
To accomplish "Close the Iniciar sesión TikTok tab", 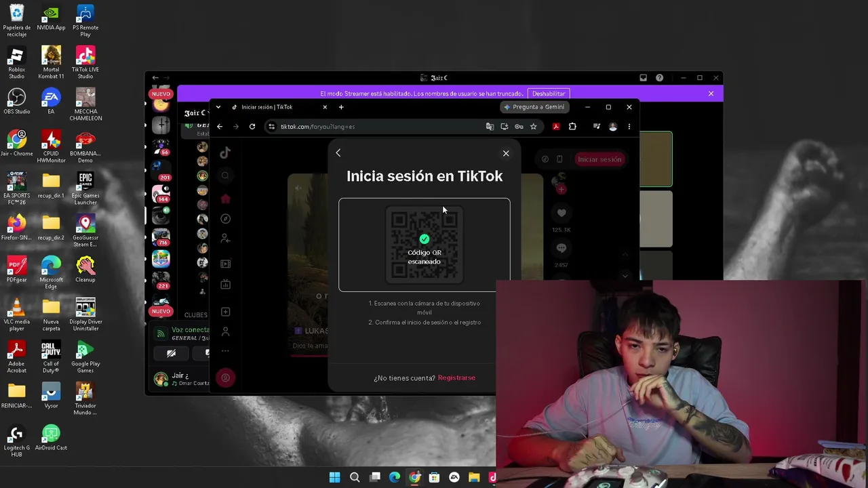I will coord(325,107).
